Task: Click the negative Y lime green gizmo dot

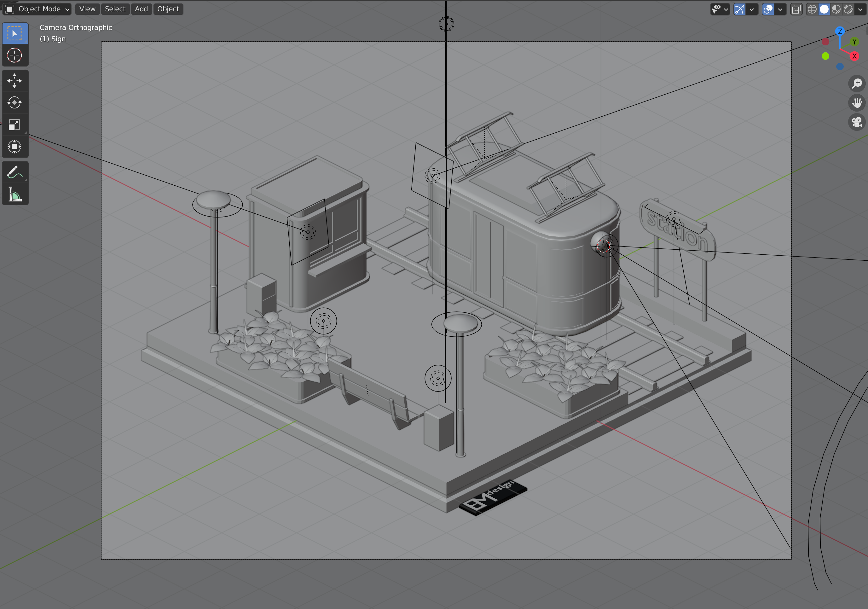Action: click(826, 56)
